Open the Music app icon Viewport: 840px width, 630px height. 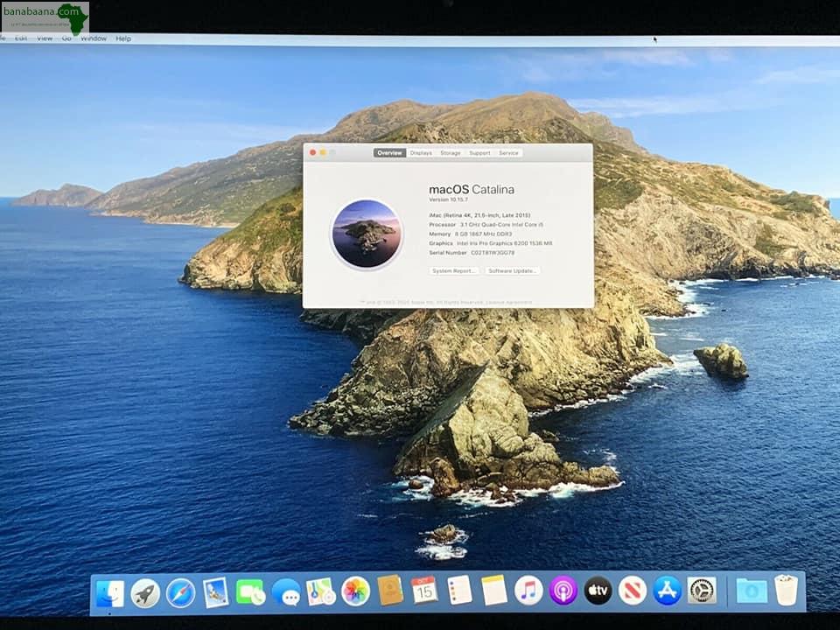[x=528, y=591]
